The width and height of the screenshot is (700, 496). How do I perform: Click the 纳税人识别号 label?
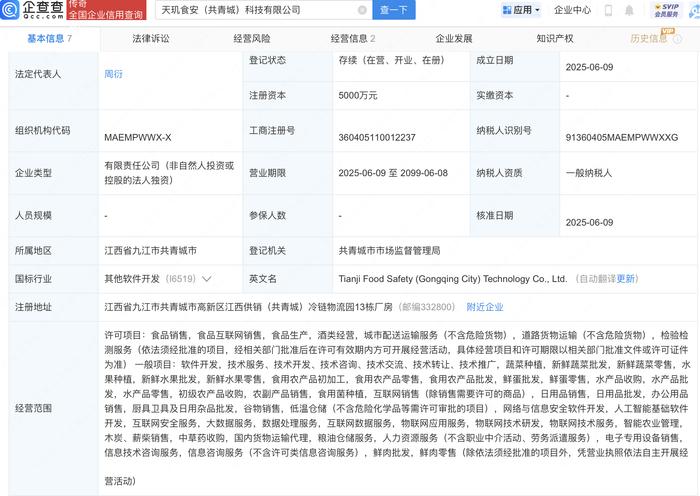point(504,130)
